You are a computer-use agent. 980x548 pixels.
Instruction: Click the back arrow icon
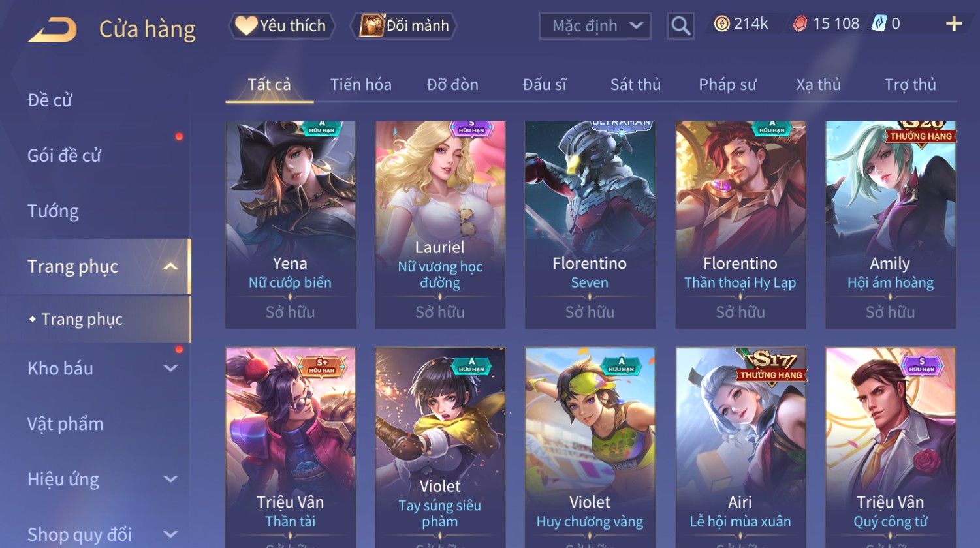52,29
